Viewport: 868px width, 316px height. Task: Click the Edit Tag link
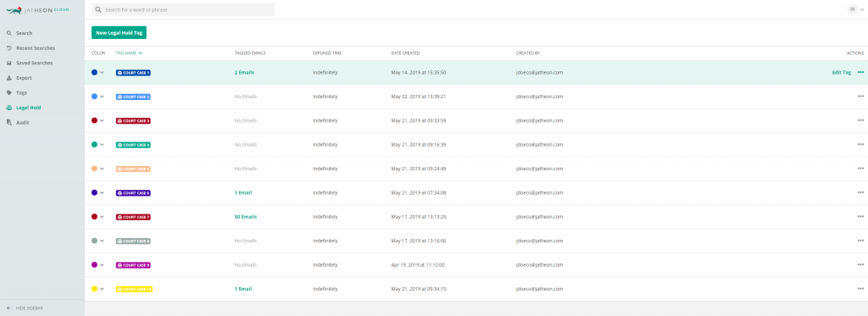(x=842, y=73)
